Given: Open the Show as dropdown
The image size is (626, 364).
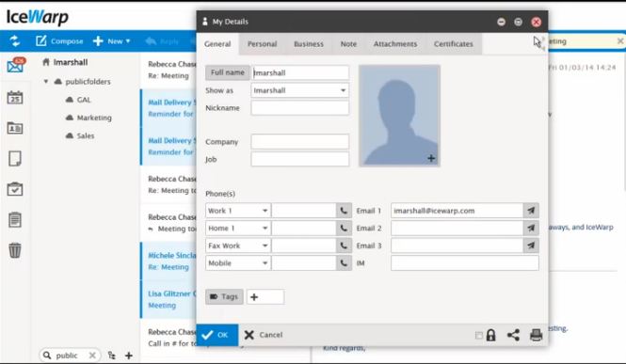Looking at the screenshot, I should tap(300, 90).
